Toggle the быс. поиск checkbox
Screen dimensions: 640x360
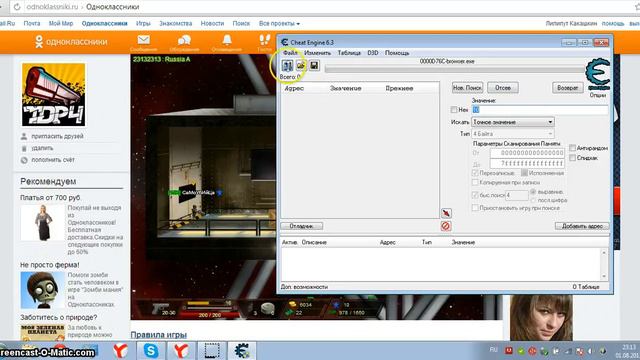coord(475,195)
